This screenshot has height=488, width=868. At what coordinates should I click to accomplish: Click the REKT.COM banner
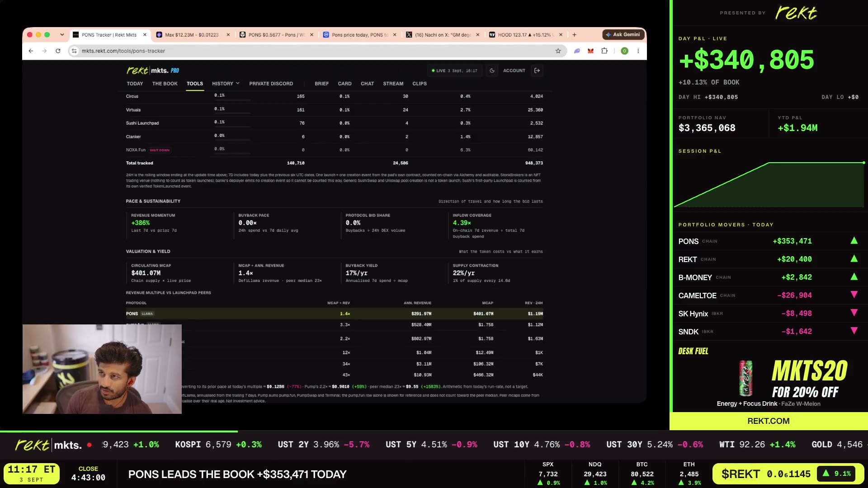[769, 421]
